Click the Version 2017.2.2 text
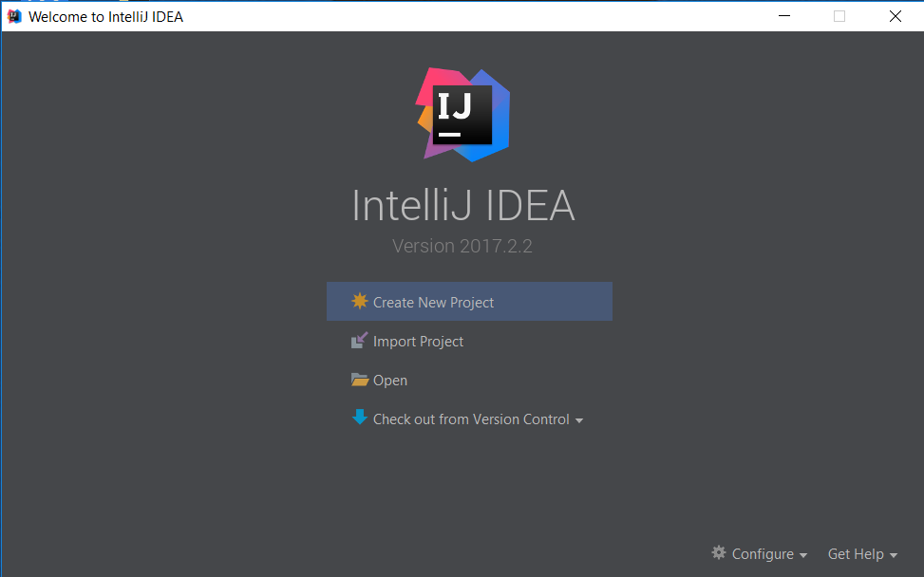Screen dimensions: 924x577 pyautogui.click(x=462, y=245)
